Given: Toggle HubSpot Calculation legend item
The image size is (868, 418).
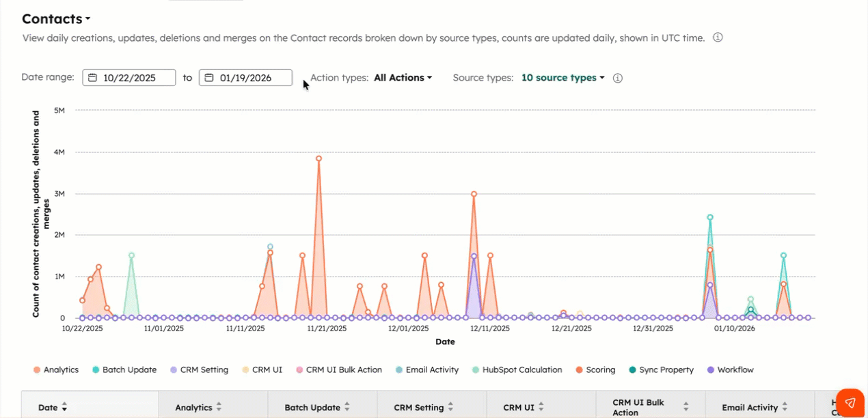Looking at the screenshot, I should click(x=516, y=370).
